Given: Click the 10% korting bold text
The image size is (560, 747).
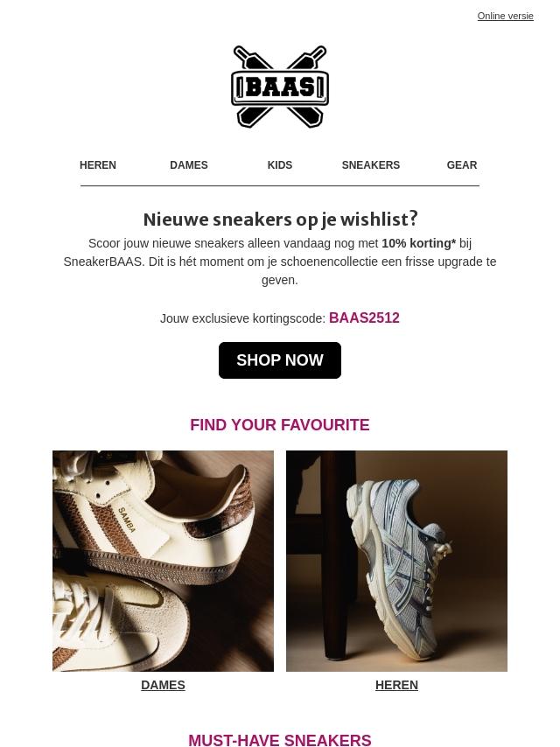Looking at the screenshot, I should point(419,243).
